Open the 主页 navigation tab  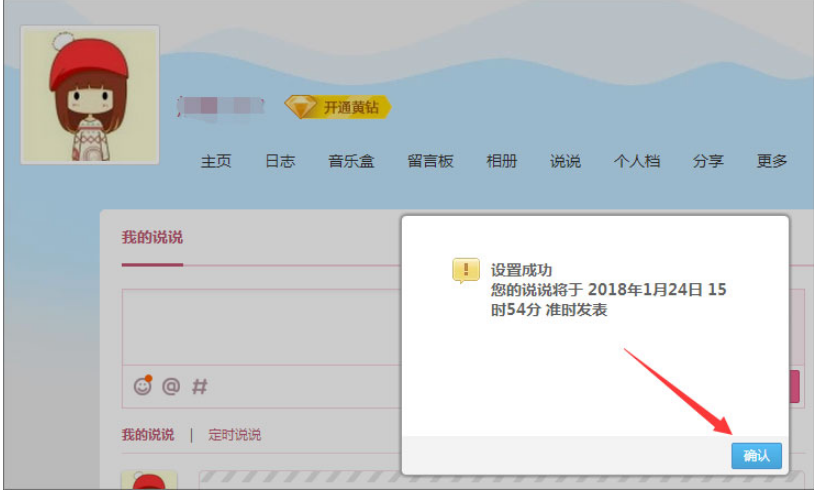tap(215, 161)
